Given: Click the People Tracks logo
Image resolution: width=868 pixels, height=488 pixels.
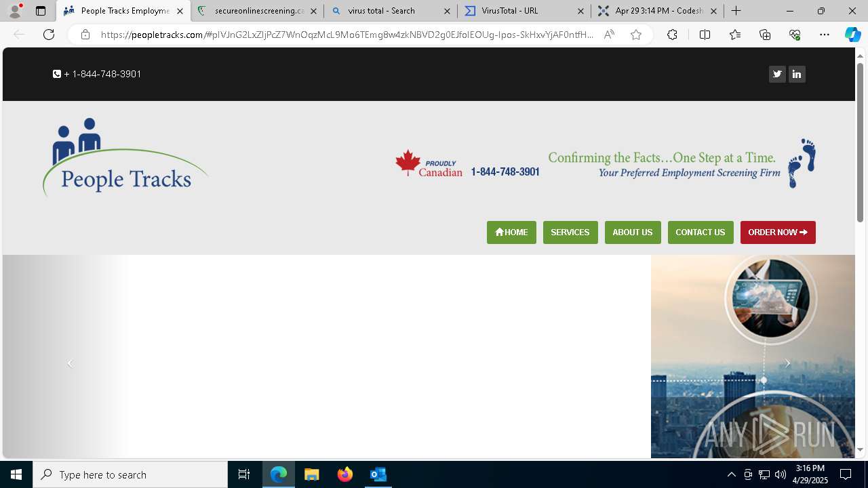Looking at the screenshot, I should tap(125, 157).
